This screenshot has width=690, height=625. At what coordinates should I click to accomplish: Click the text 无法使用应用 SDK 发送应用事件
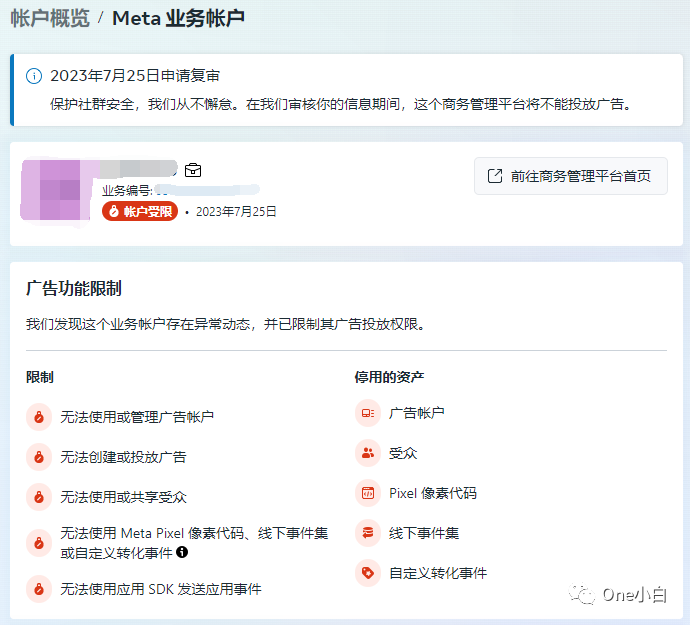coord(161,588)
